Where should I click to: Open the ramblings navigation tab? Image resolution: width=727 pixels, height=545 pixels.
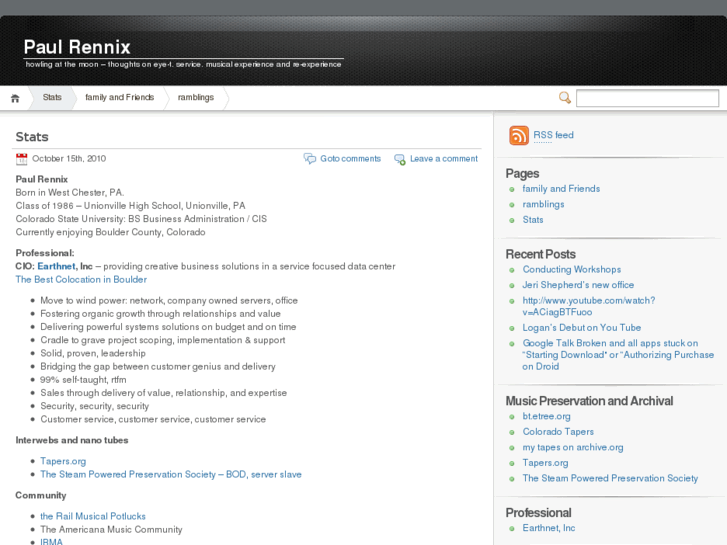coord(196,97)
